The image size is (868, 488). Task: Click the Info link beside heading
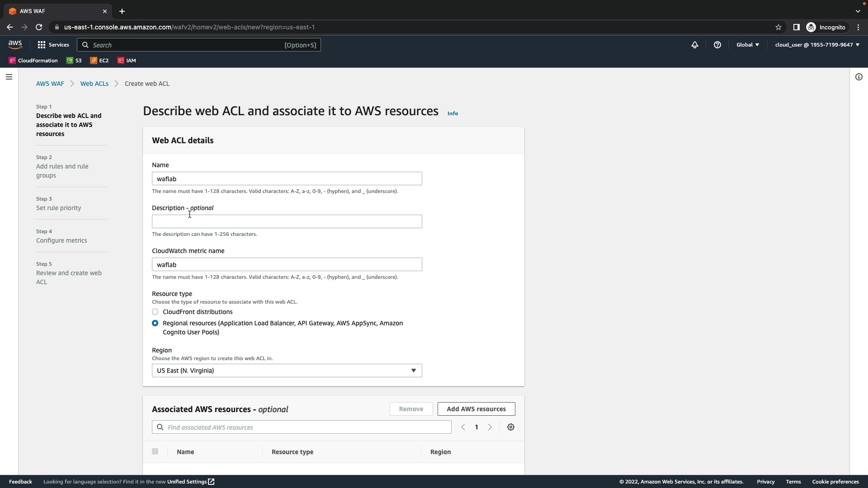pos(453,113)
